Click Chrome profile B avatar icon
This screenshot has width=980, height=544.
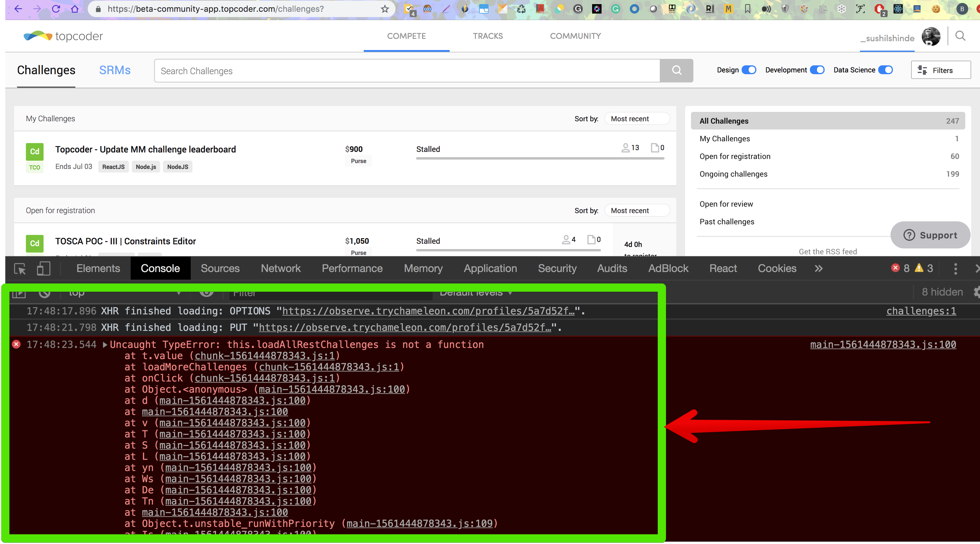962,9
